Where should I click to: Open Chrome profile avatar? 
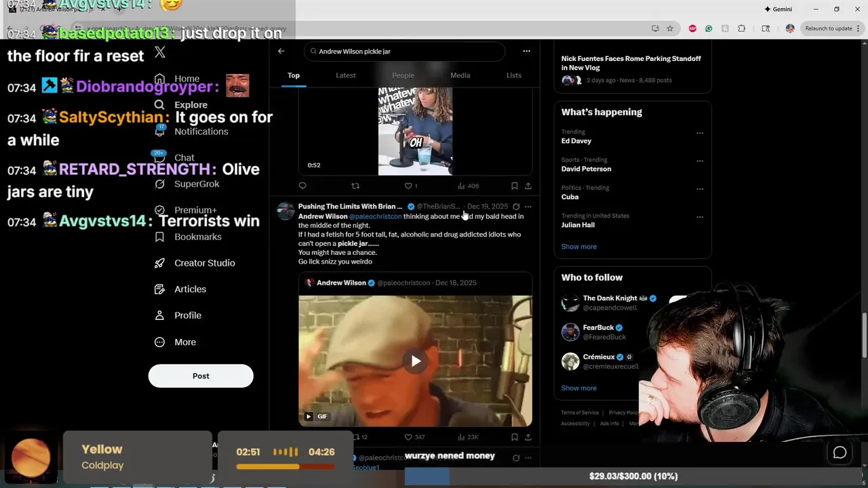(x=790, y=28)
